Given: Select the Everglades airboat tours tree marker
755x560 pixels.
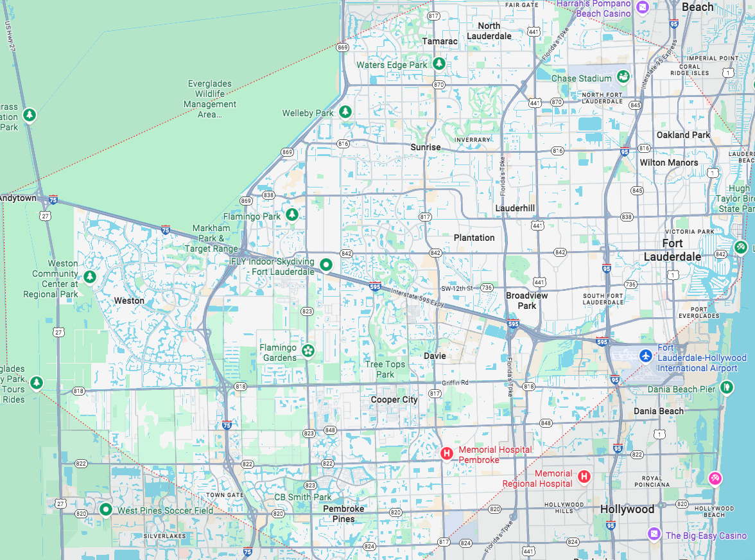Looking at the screenshot, I should (x=37, y=383).
